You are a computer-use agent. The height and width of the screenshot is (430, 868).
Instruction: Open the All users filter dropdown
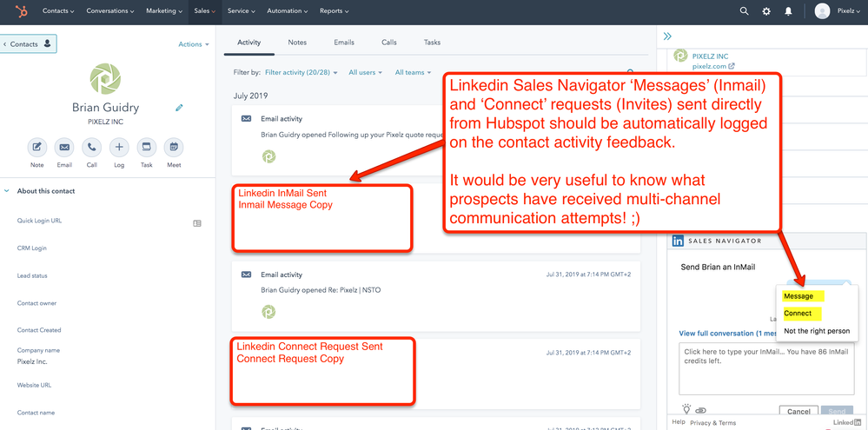pos(366,72)
